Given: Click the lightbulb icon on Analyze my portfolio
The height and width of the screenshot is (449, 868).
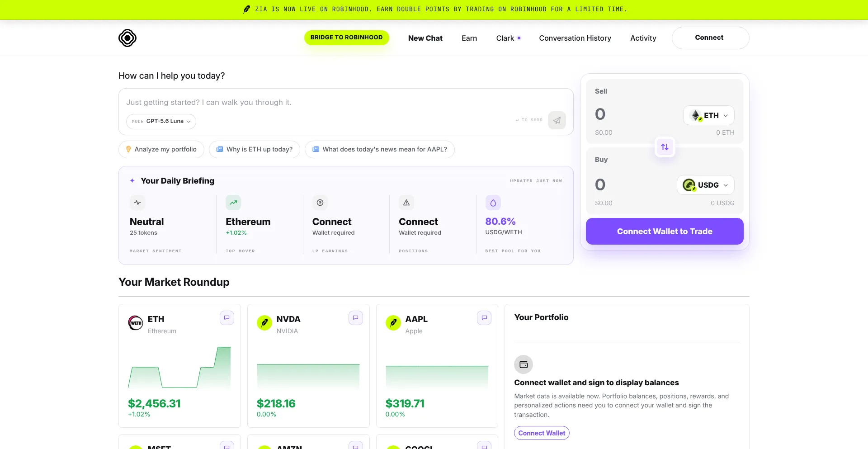Looking at the screenshot, I should pos(128,149).
